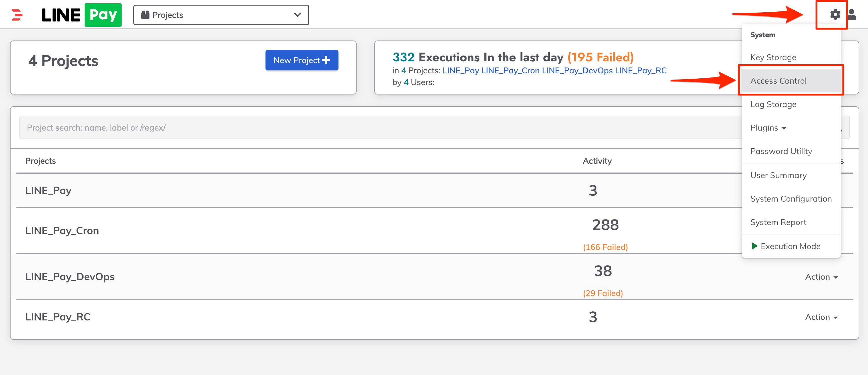The height and width of the screenshot is (375, 868).
Task: Click the (166 Failed) label
Action: 605,247
